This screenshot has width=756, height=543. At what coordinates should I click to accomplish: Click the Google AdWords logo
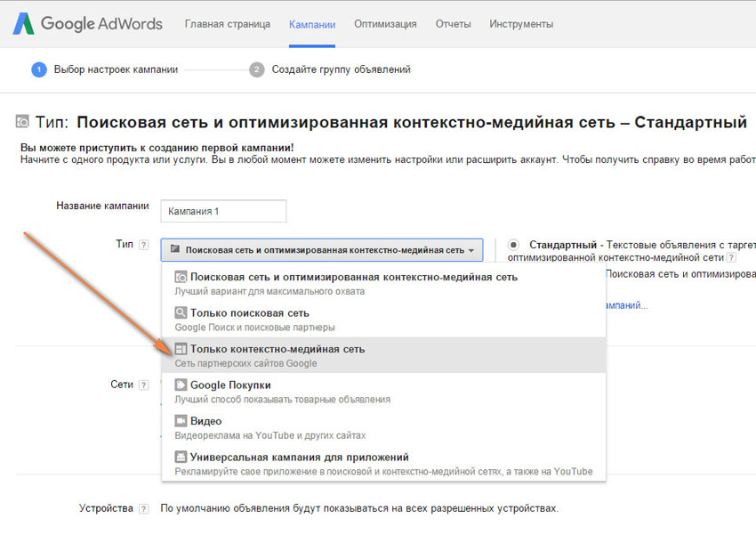(87, 24)
